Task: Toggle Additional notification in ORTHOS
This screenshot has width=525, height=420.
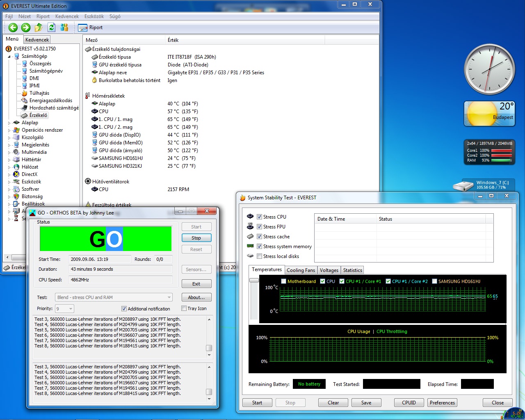Action: tap(124, 308)
